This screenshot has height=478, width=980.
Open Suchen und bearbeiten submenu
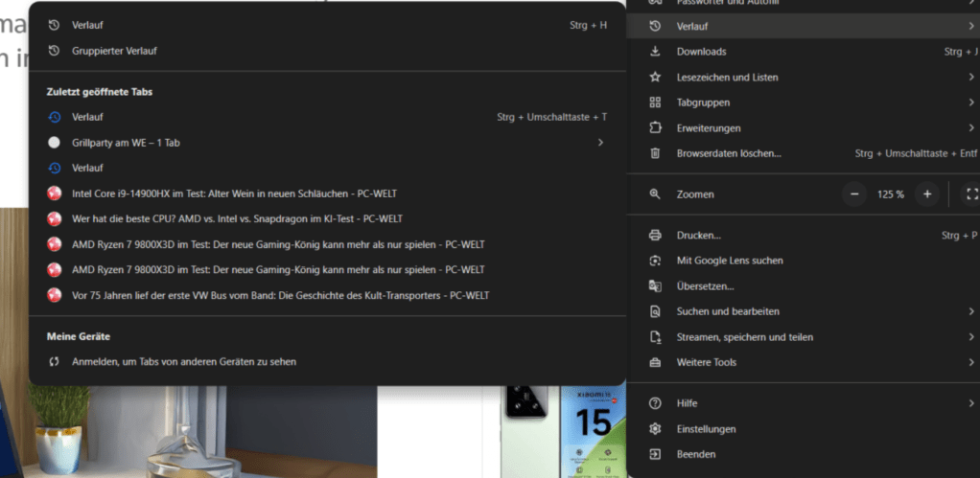point(804,311)
